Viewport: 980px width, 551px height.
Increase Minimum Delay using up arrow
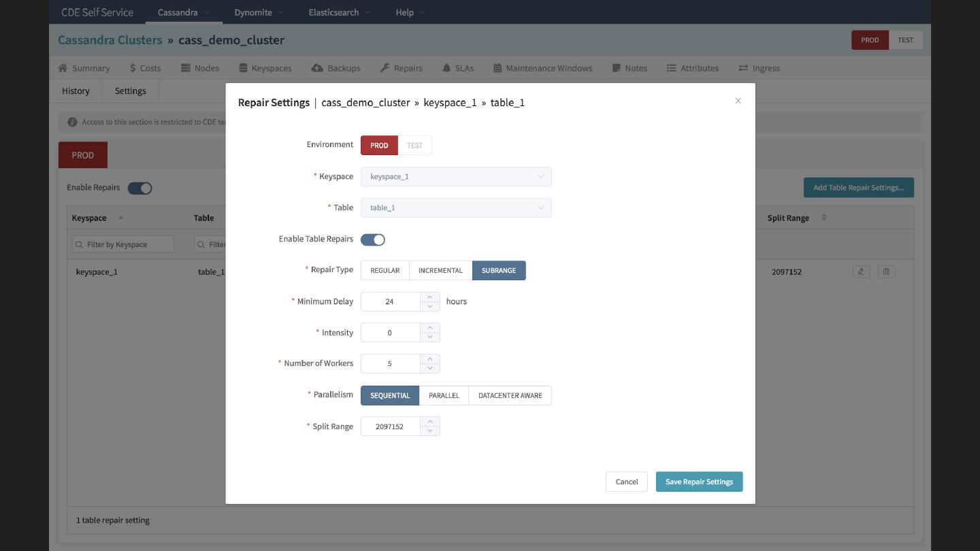point(430,297)
